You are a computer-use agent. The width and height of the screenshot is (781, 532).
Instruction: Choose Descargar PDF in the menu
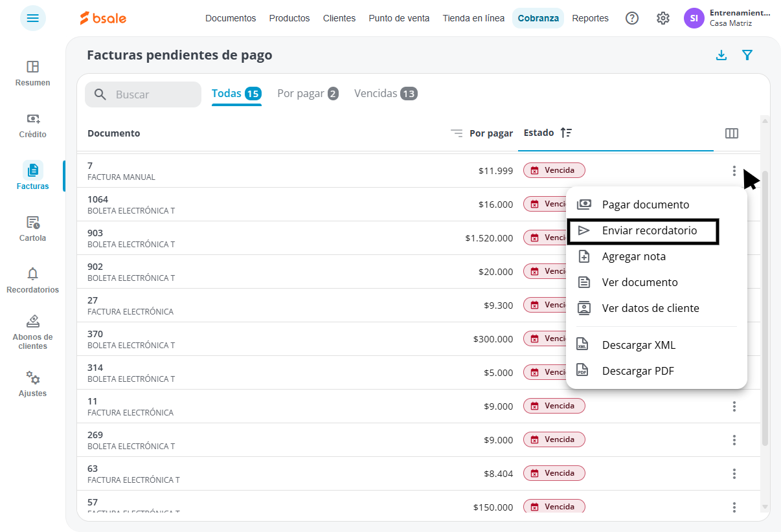coord(657,371)
